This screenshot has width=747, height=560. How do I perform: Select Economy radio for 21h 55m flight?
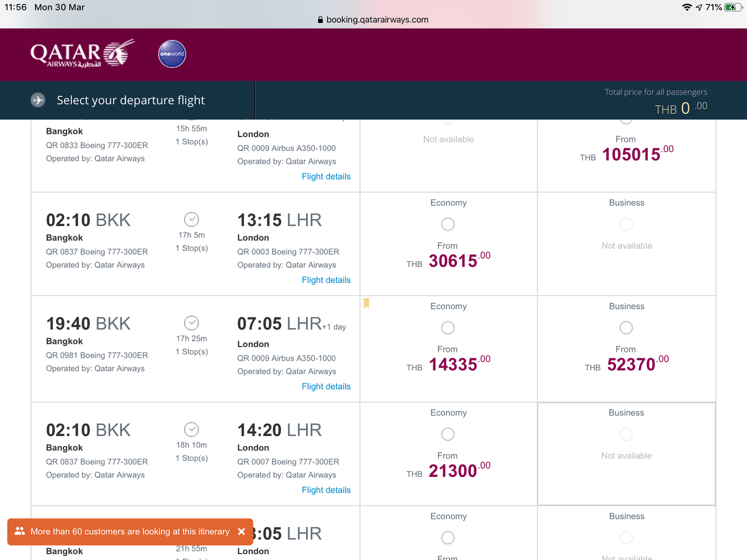tap(448, 538)
